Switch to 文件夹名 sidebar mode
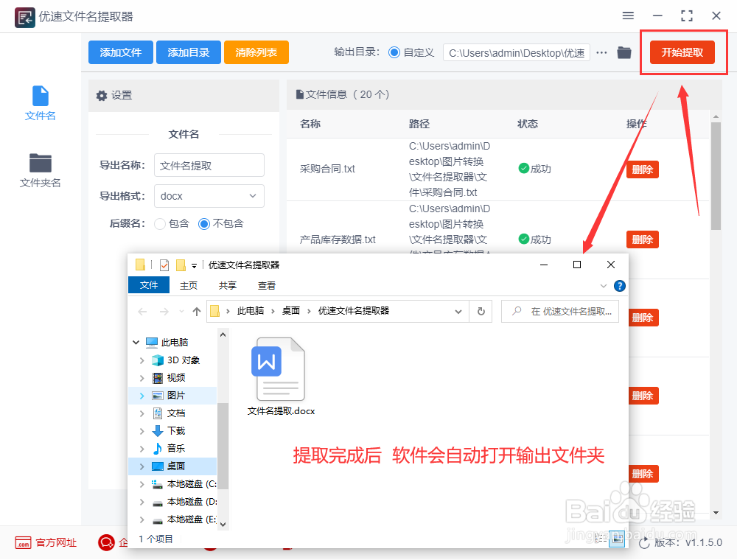 click(41, 170)
